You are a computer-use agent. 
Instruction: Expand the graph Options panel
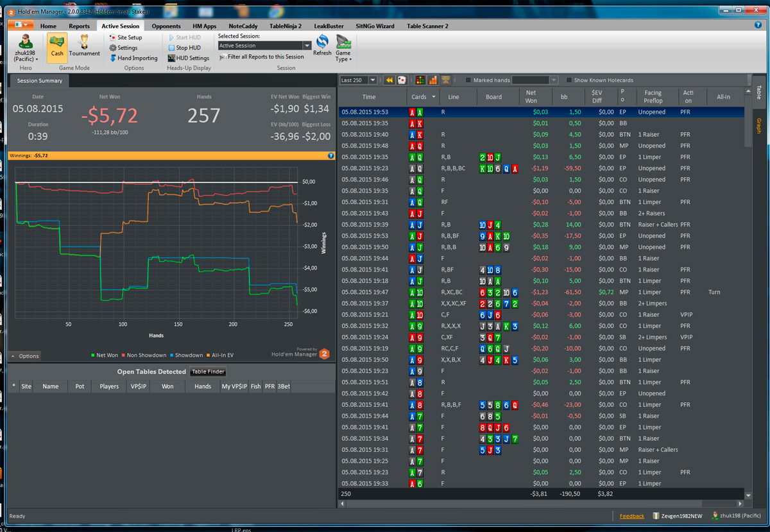(25, 356)
